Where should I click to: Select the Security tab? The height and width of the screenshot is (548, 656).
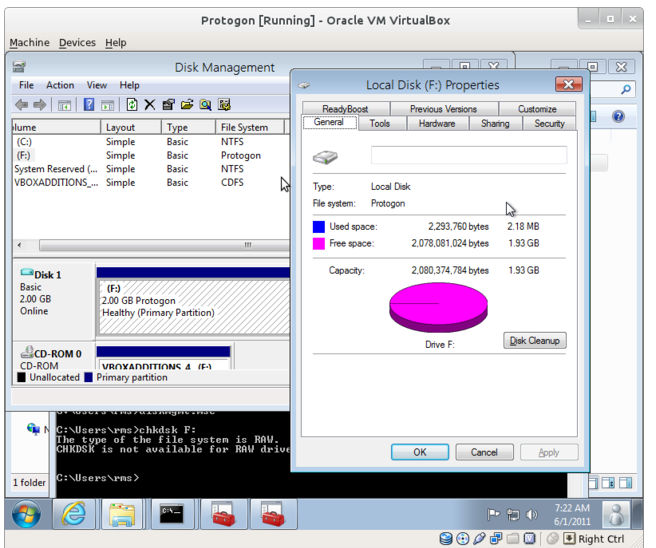point(549,124)
